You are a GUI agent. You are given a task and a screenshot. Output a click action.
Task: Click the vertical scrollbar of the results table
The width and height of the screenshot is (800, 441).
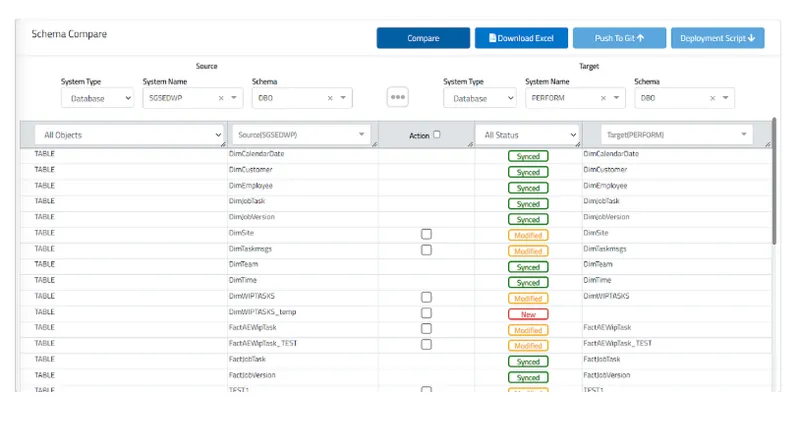(x=774, y=181)
